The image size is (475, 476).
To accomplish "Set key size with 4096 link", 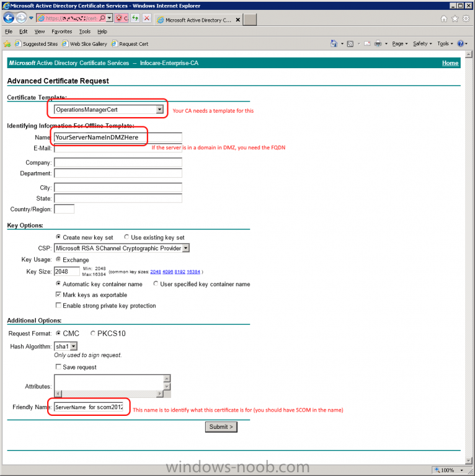I will [x=167, y=271].
